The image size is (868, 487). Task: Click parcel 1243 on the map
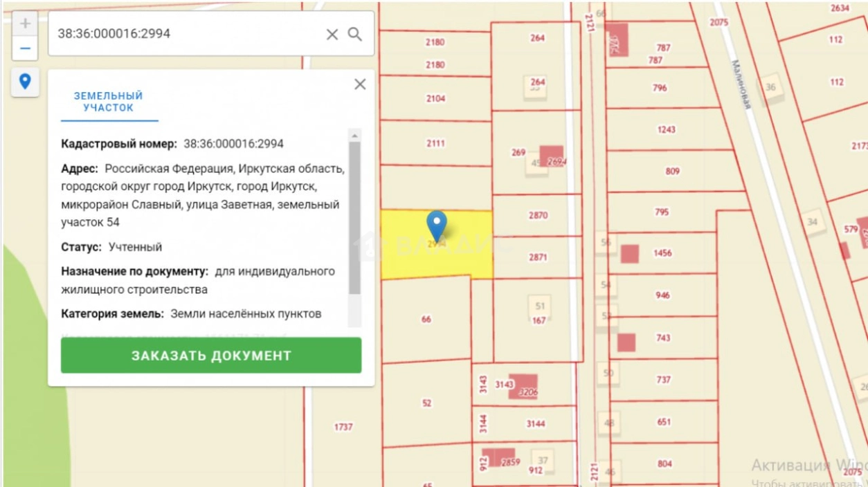tap(666, 129)
